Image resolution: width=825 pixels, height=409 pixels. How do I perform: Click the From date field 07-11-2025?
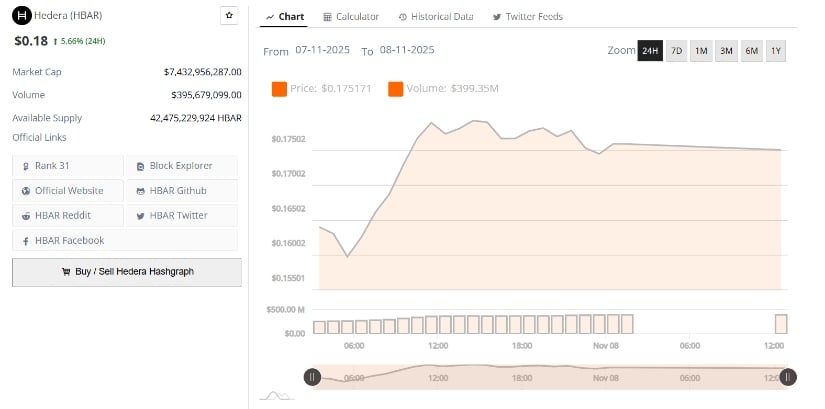coord(322,51)
